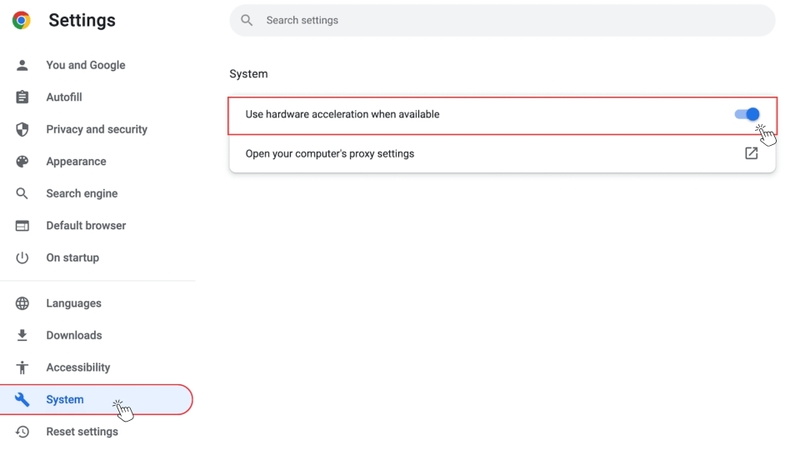Click the accessibility figure icon
Image resolution: width=800 pixels, height=450 pixels.
(22, 367)
